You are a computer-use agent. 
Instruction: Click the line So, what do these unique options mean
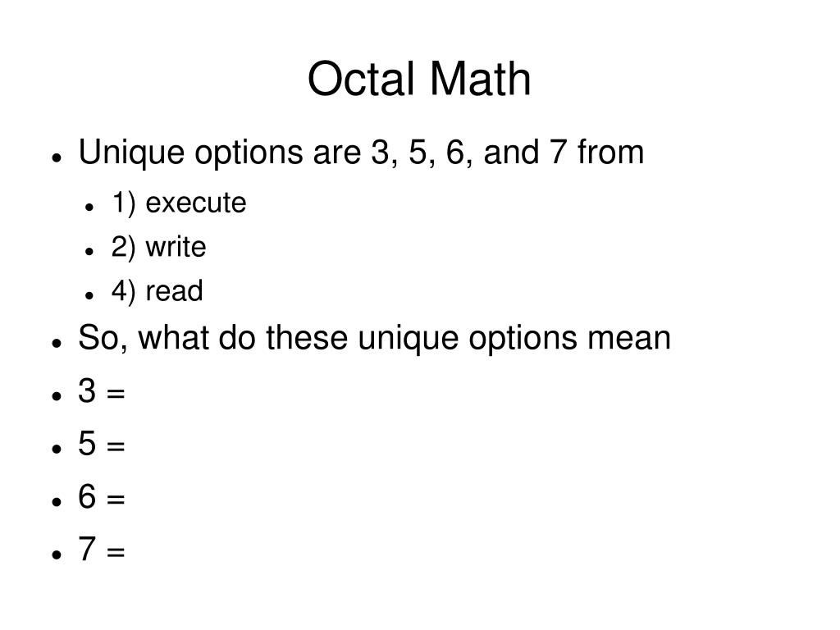click(374, 339)
